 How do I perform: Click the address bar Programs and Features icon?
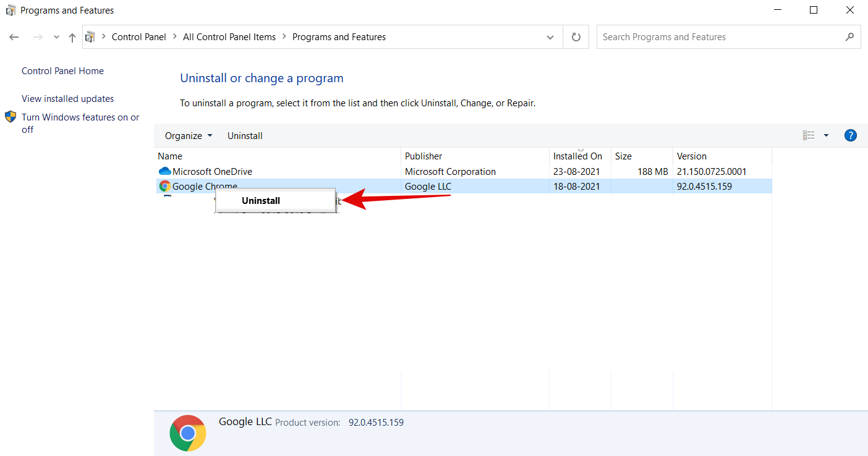[90, 37]
